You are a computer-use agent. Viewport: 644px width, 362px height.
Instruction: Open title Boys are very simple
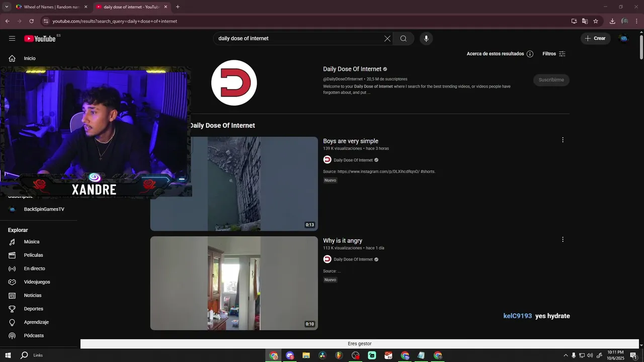click(351, 141)
